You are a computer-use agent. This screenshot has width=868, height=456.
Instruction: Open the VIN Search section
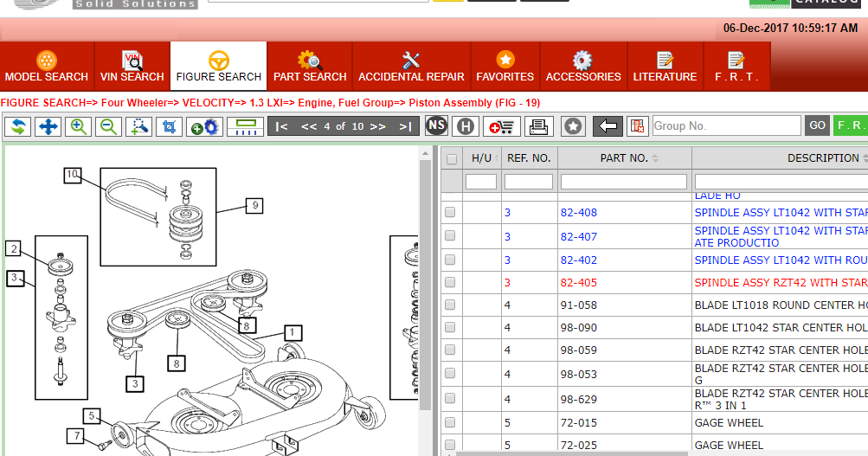point(132,67)
